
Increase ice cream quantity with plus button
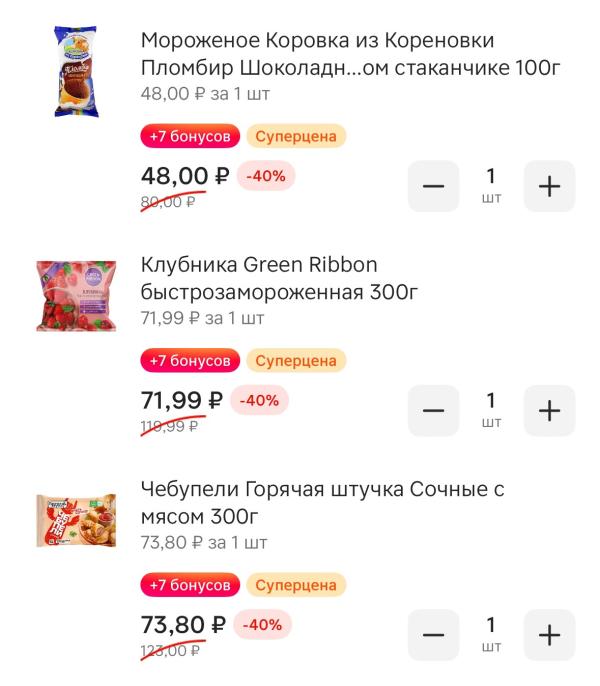549,186
